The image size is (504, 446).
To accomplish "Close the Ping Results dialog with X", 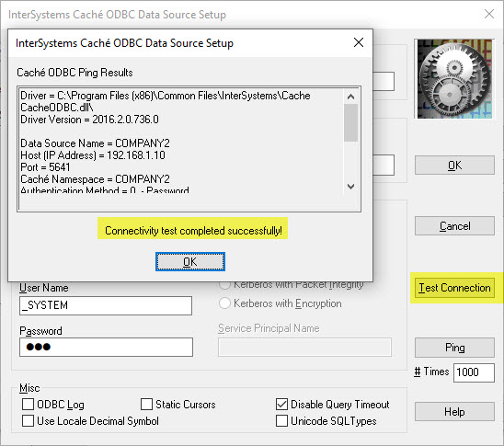I will [359, 42].
